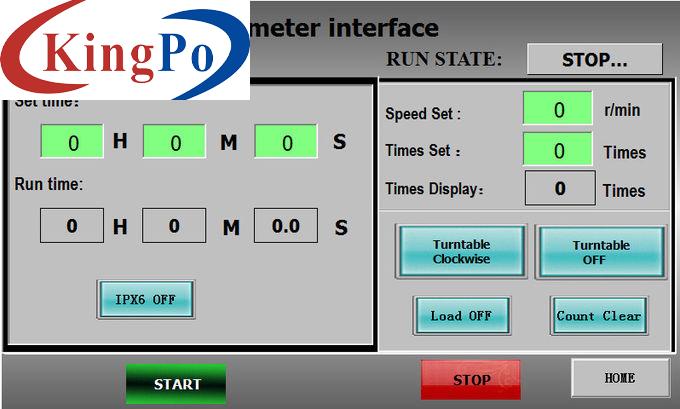Toggle the IPX6 OFF switch
The height and width of the screenshot is (409, 680).
coord(145,299)
